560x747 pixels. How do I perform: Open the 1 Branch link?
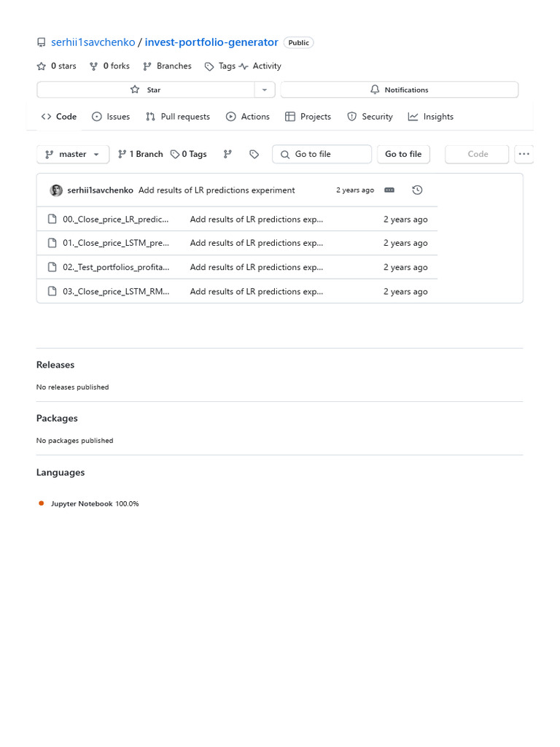tap(141, 155)
